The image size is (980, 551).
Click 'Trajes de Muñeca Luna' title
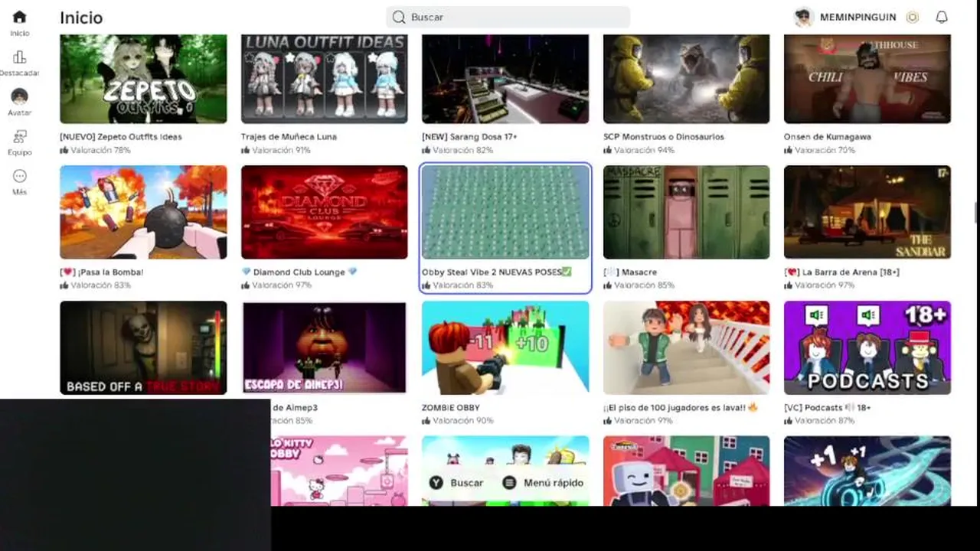point(289,137)
